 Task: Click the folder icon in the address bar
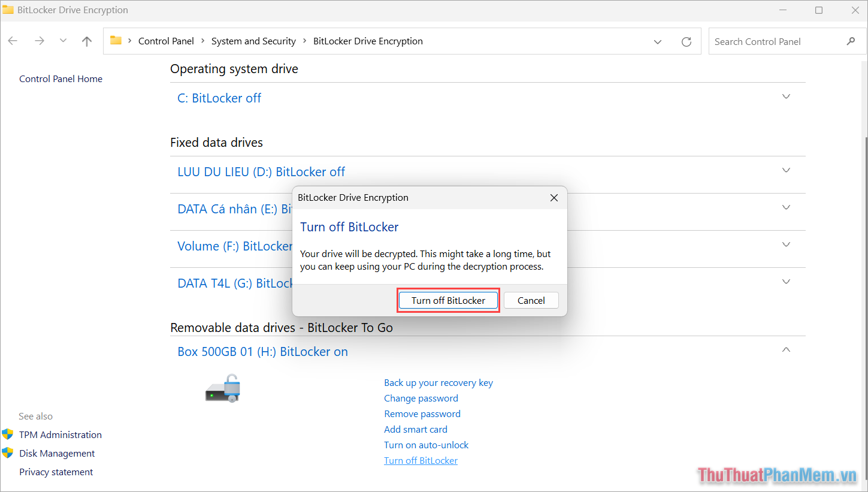(x=116, y=40)
